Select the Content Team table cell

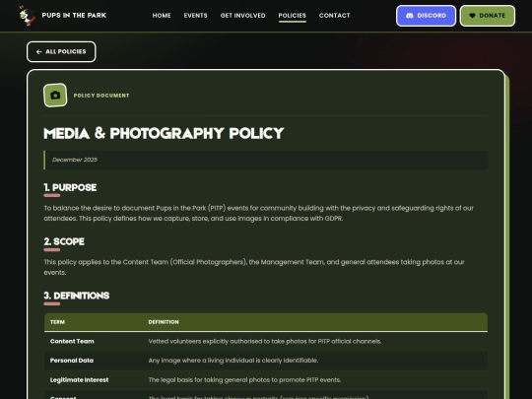point(72,341)
